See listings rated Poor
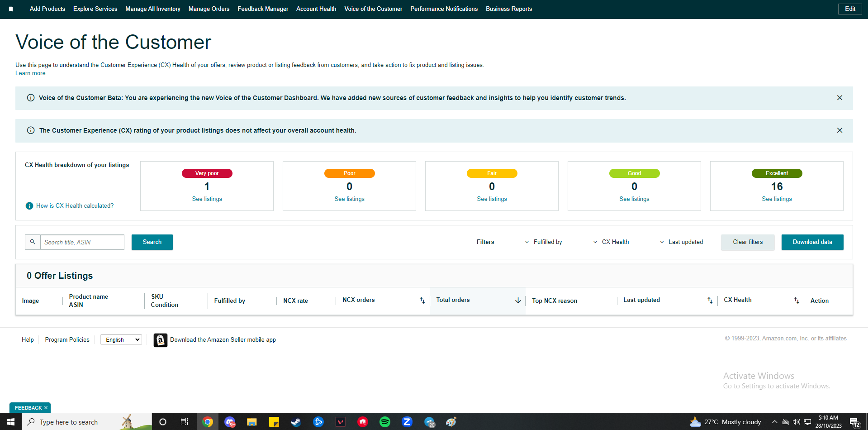The image size is (868, 430). click(x=350, y=199)
